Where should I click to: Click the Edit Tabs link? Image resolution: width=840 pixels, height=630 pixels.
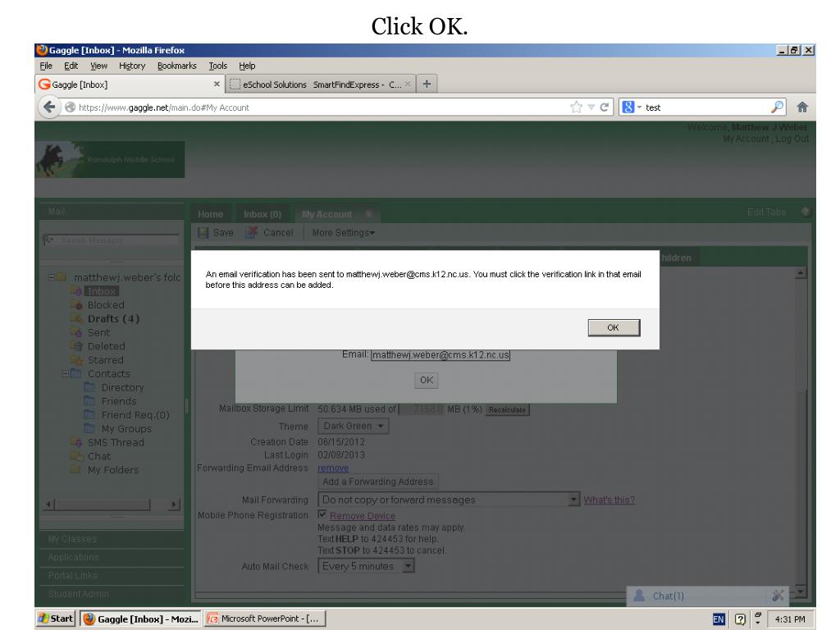(767, 212)
